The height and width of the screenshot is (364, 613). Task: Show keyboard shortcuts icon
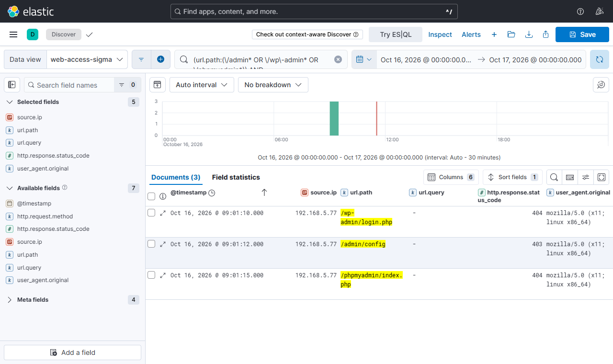coord(570,177)
